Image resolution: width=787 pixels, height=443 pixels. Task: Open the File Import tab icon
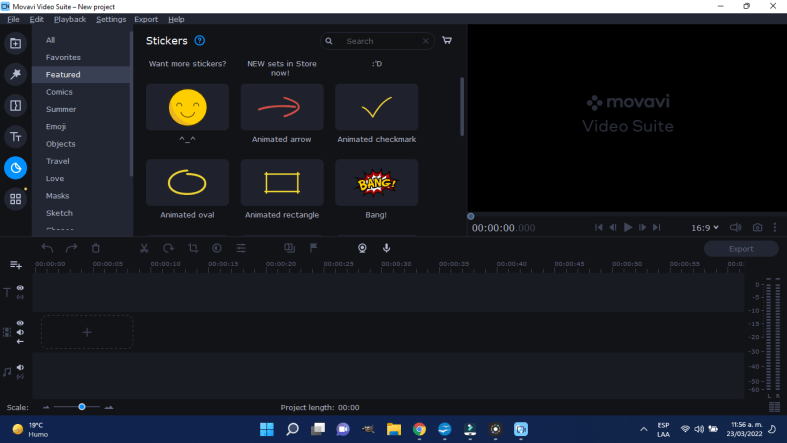coord(16,43)
